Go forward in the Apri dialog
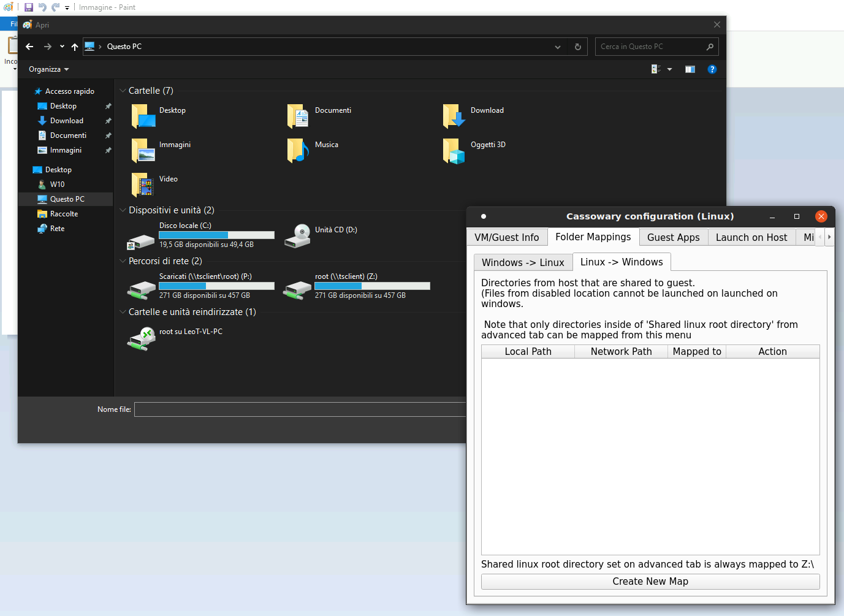 click(x=48, y=47)
